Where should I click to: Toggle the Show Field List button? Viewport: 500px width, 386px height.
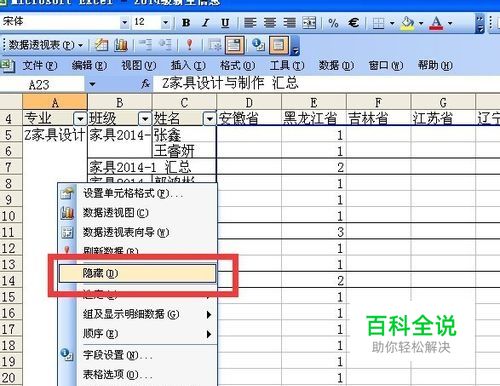click(278, 45)
